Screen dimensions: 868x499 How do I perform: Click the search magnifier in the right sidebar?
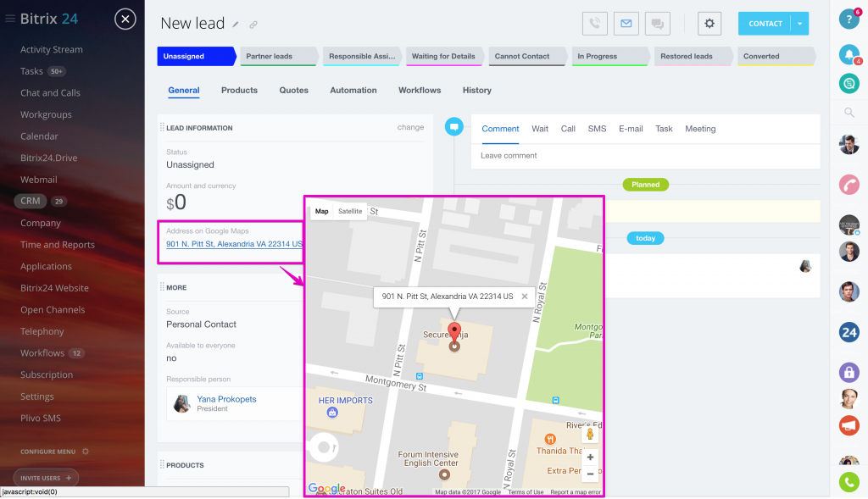(849, 113)
